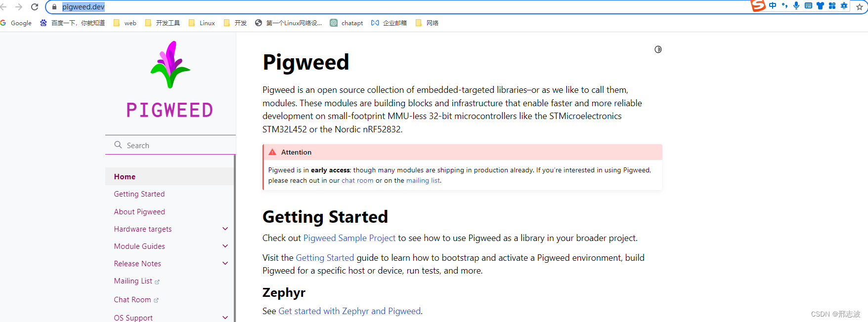Open the 企业邮箱 bookmark
The height and width of the screenshot is (322, 868).
389,23
